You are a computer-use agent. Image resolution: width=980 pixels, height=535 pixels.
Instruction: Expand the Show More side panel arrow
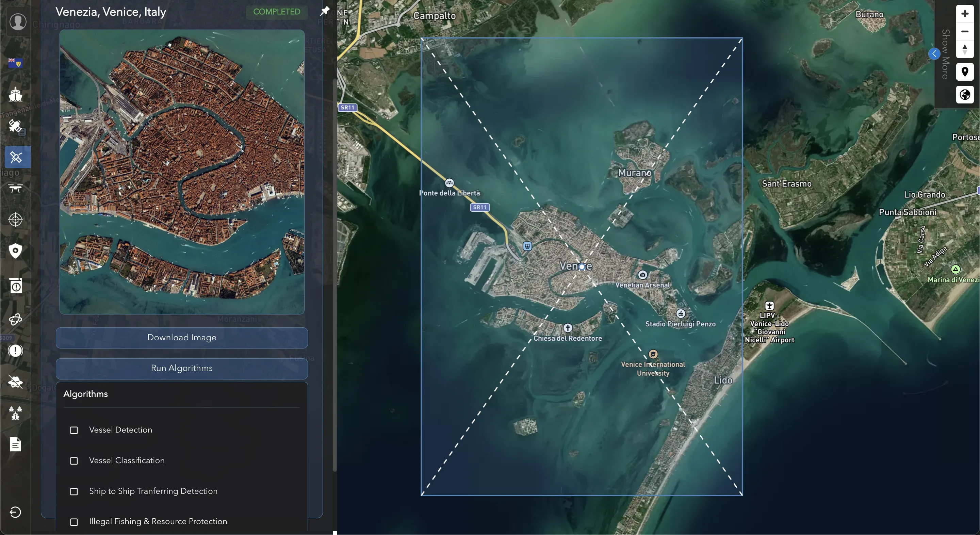click(934, 54)
